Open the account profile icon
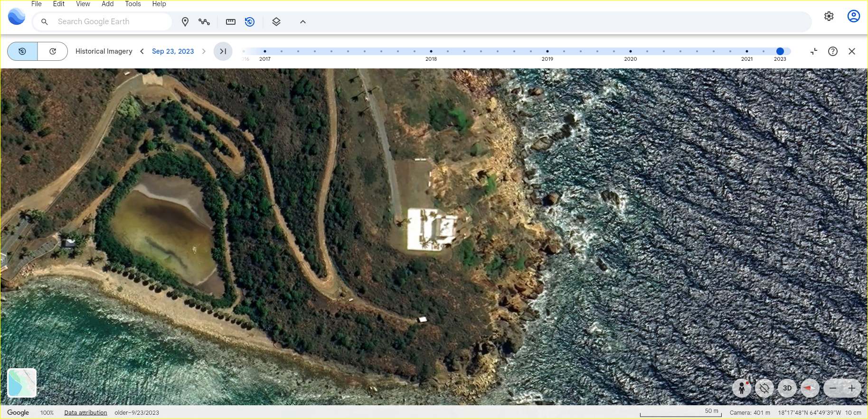The image size is (868, 419). [854, 16]
